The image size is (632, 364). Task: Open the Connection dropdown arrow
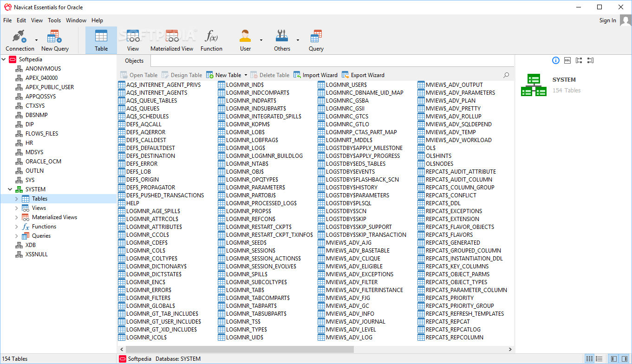click(x=36, y=40)
